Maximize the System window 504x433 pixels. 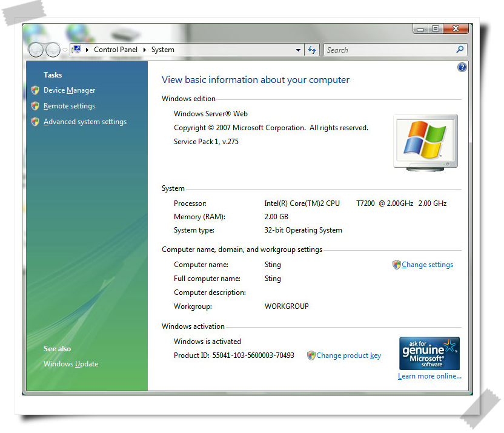436,29
